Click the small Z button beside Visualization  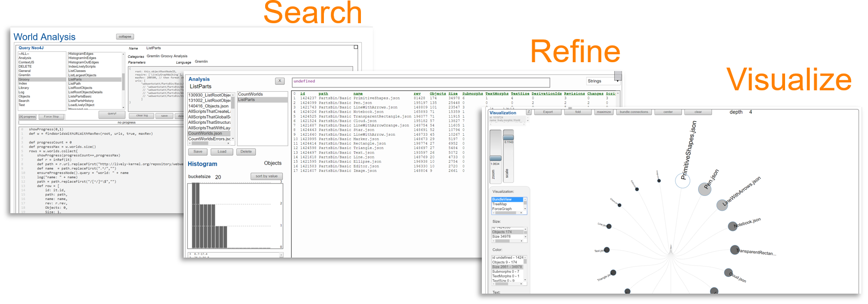(528, 112)
